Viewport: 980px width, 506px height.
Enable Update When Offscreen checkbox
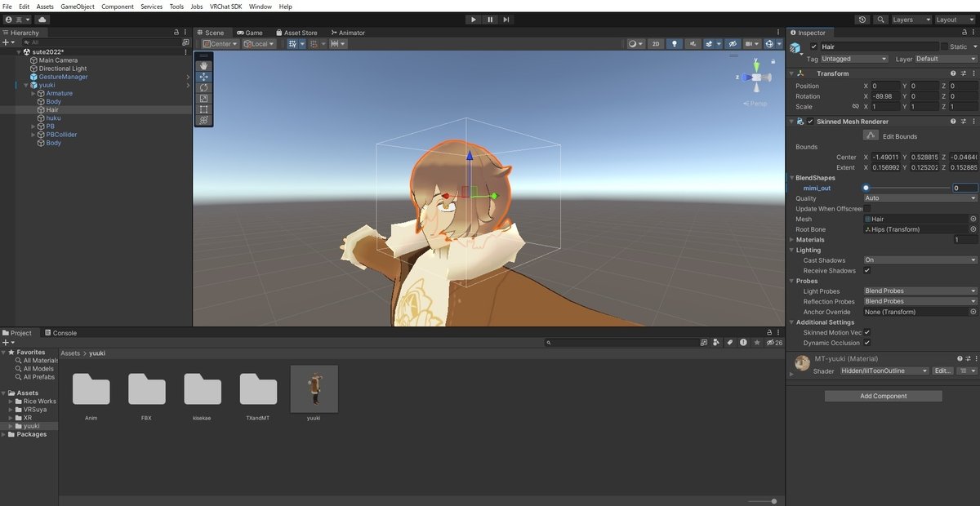pyautogui.click(x=867, y=209)
